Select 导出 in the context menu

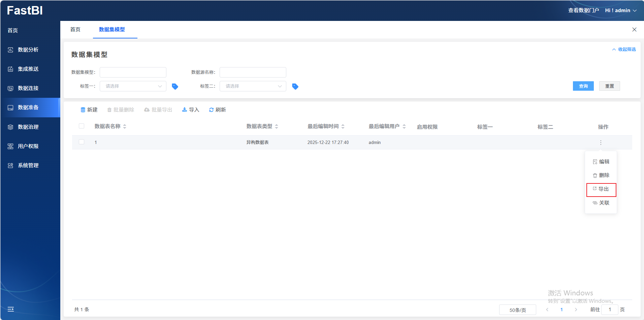(601, 189)
